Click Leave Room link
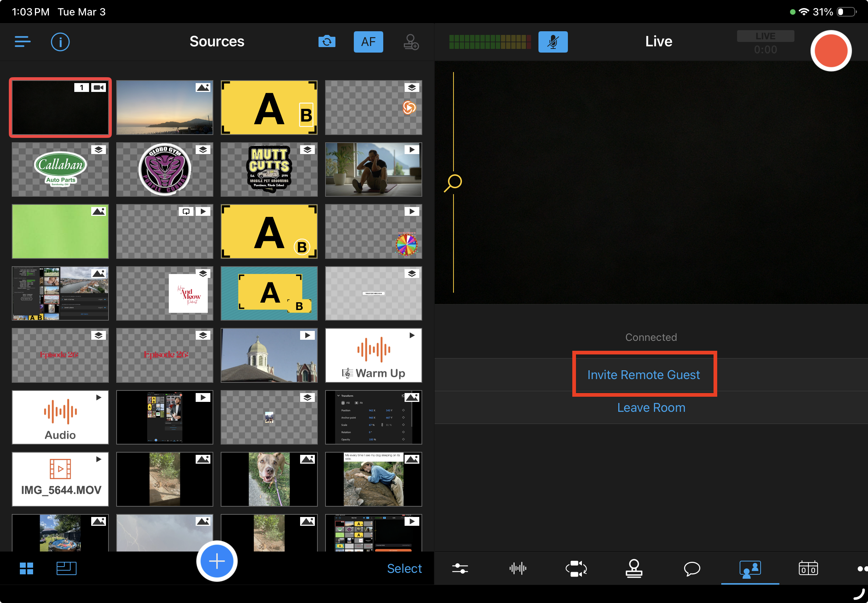The height and width of the screenshot is (603, 868). (651, 407)
